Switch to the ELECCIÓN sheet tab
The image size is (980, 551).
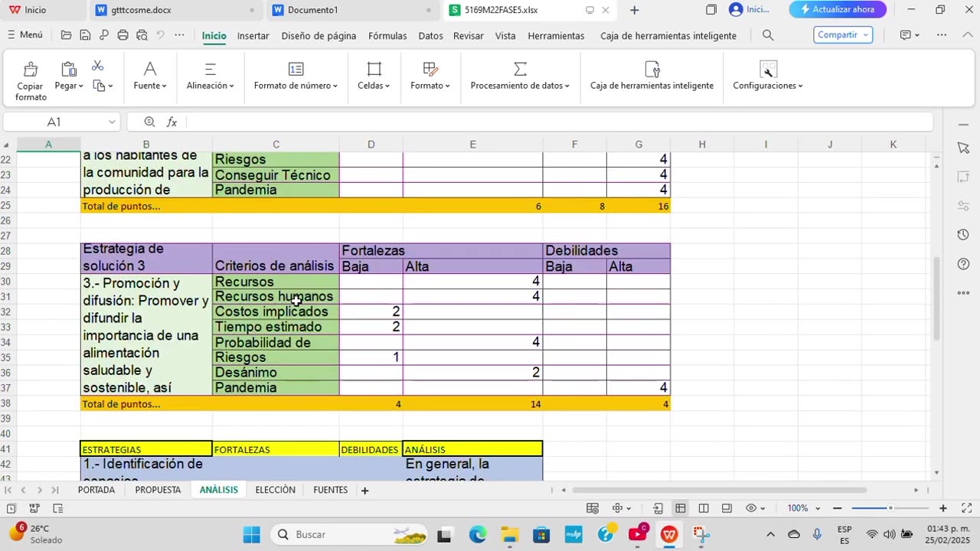(275, 490)
